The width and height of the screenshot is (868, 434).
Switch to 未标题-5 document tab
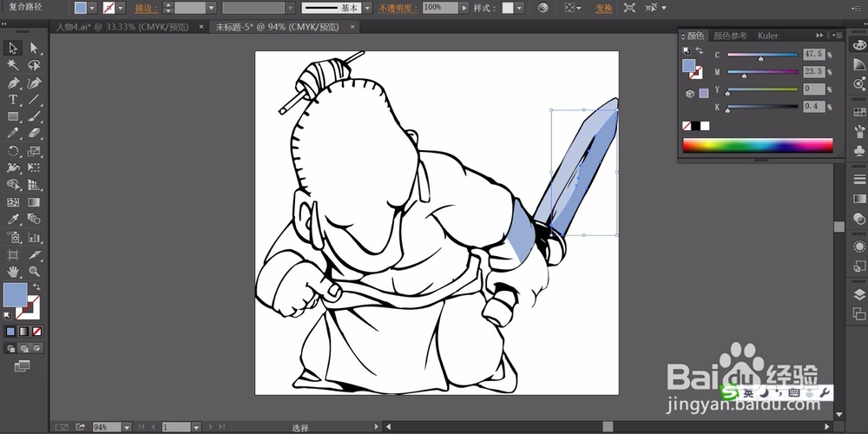pos(278,27)
